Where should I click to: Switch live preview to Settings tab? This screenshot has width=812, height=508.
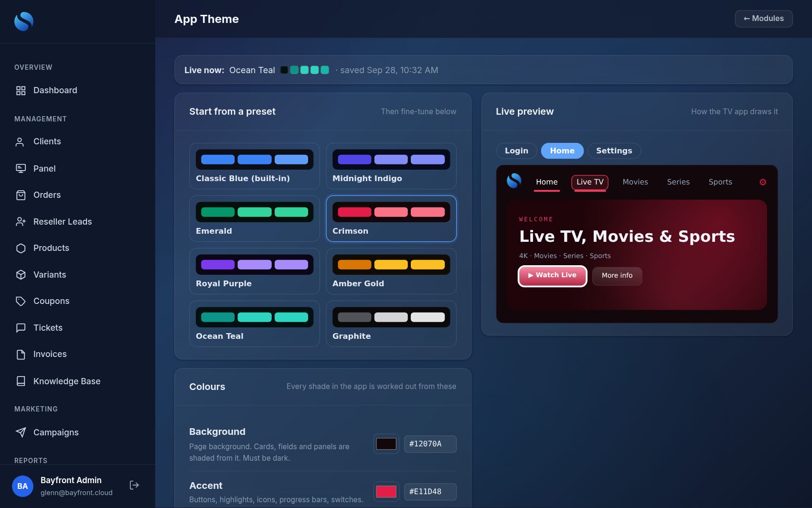(x=614, y=151)
